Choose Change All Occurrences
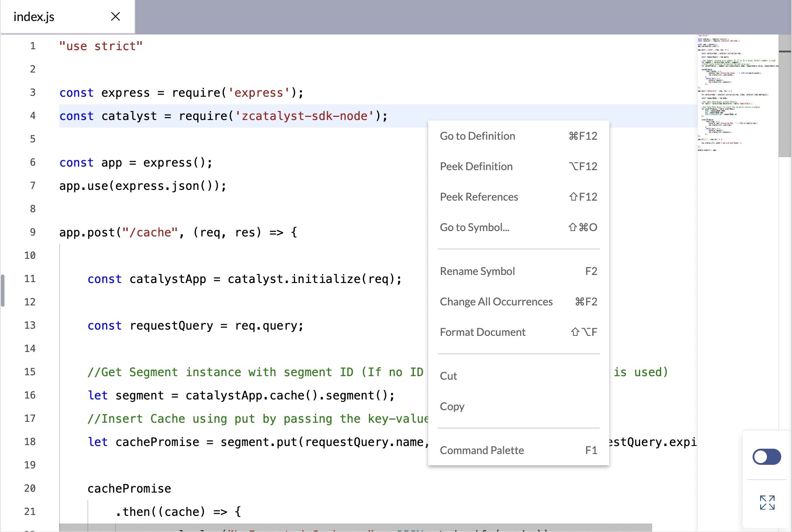792x532 pixels. (496, 301)
